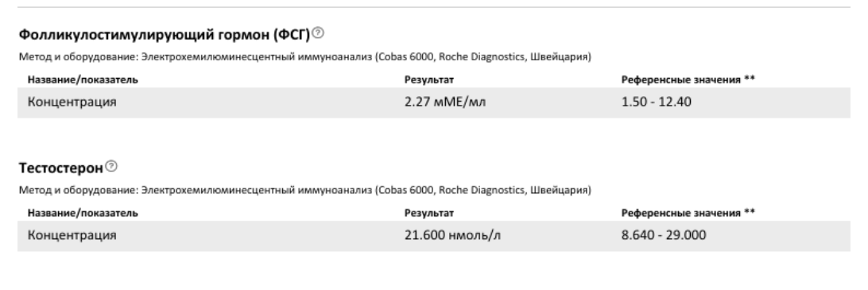868x290 pixels.
Task: Click the testosterone reference range 8.640 - 29.000
Action: point(664,235)
